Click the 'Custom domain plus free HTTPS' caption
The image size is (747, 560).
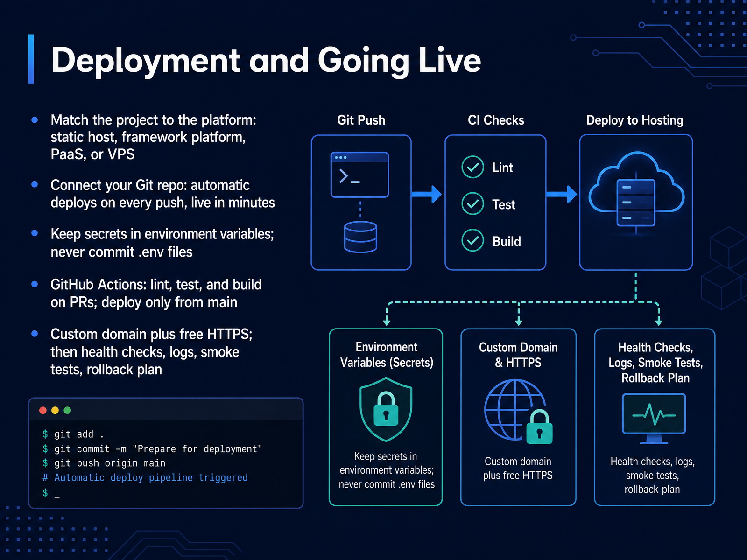[x=518, y=469]
